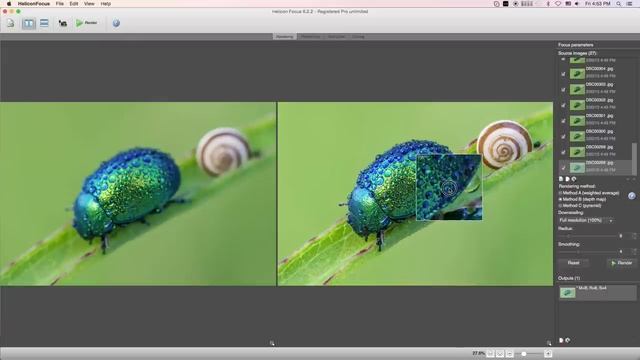Screen dimensions: 640x360
Task: Click the file icon at Outputs panel bottom
Action: (561, 340)
